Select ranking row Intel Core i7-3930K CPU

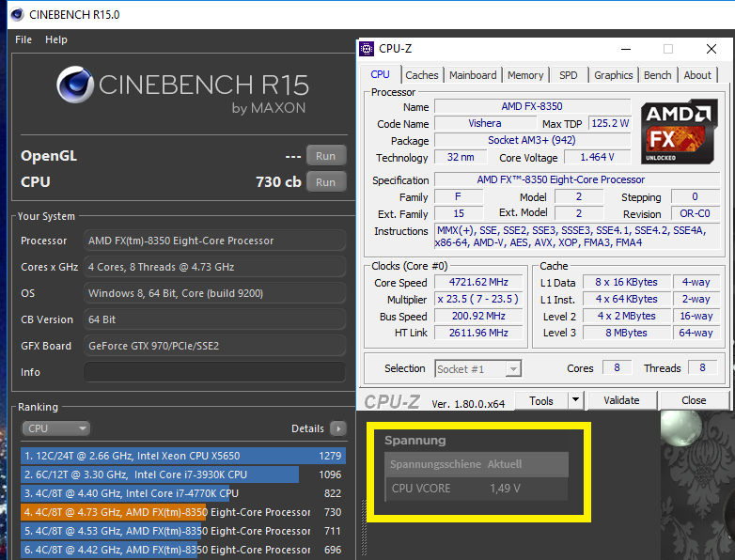tap(183, 474)
